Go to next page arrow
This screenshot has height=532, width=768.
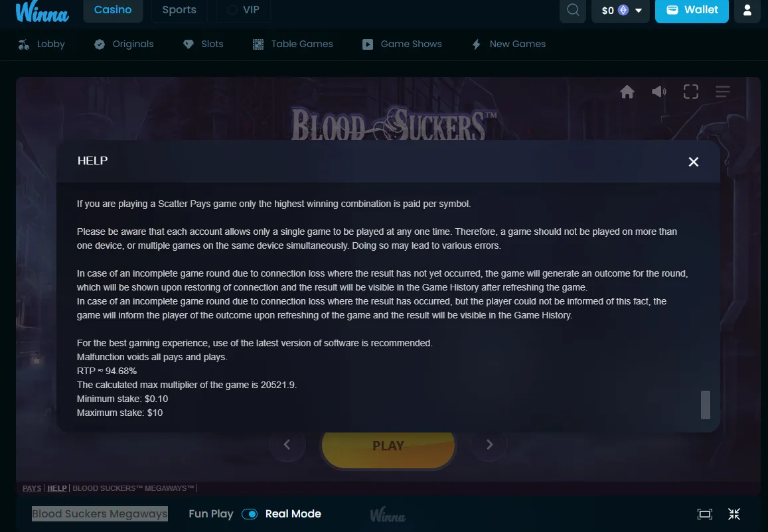(489, 444)
